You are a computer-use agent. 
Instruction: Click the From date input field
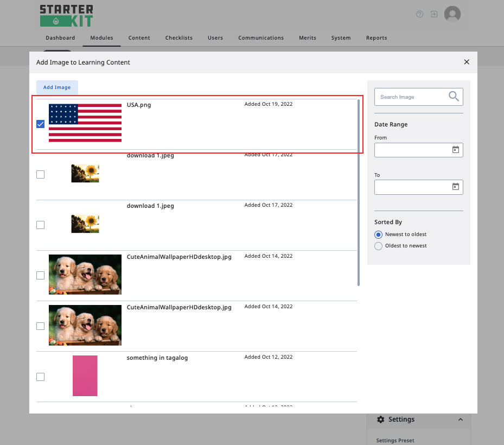[418, 150]
